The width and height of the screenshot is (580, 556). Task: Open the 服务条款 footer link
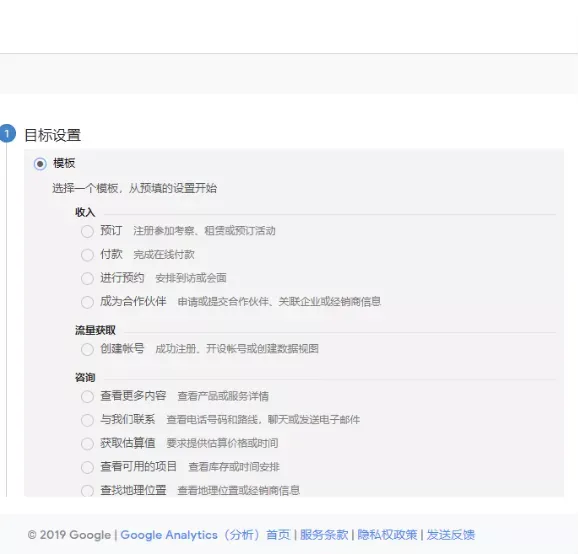point(324,535)
